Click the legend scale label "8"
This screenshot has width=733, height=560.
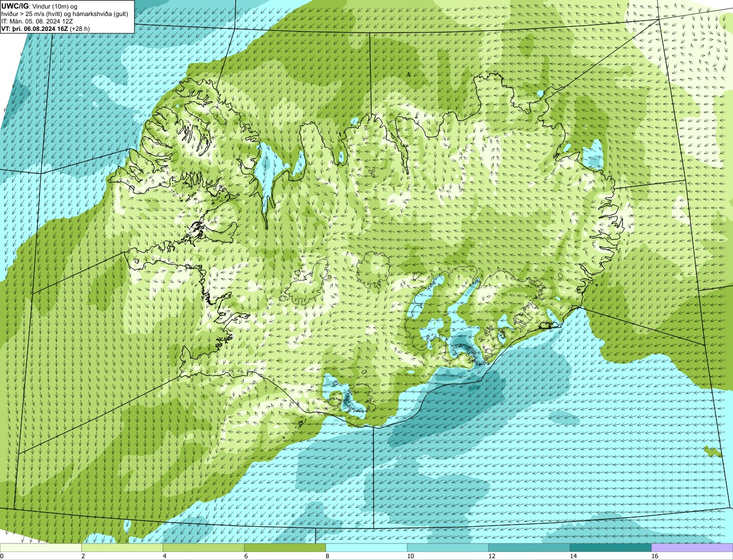pyautogui.click(x=328, y=556)
